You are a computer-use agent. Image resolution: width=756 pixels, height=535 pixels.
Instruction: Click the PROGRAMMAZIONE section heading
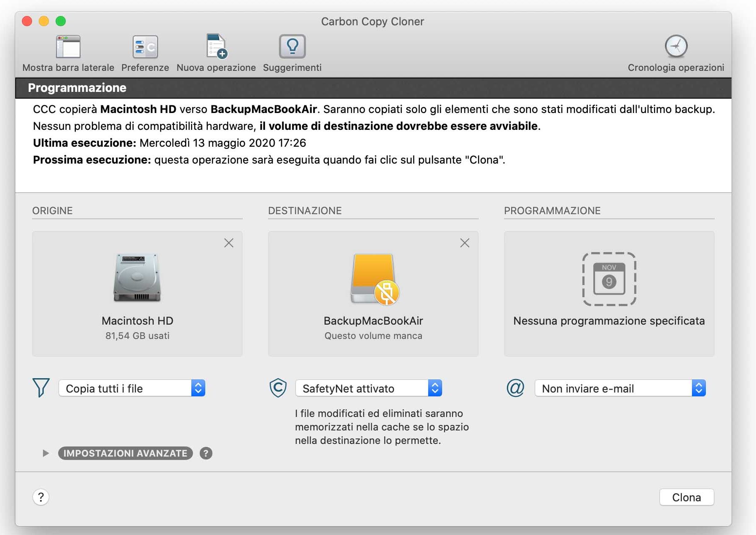pyautogui.click(x=552, y=211)
